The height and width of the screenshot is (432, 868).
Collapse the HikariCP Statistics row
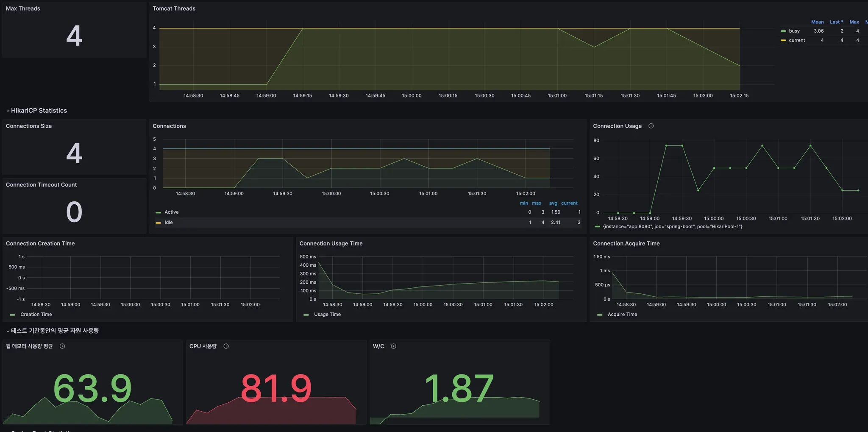(x=36, y=111)
